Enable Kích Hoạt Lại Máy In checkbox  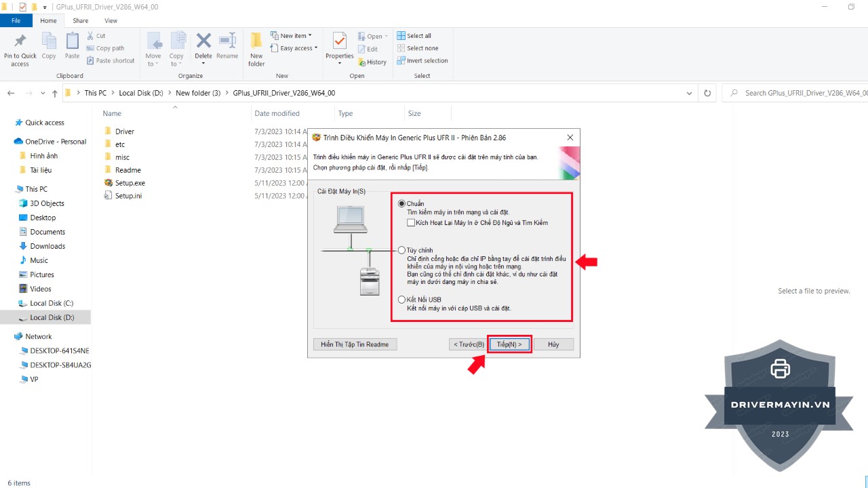pos(411,222)
